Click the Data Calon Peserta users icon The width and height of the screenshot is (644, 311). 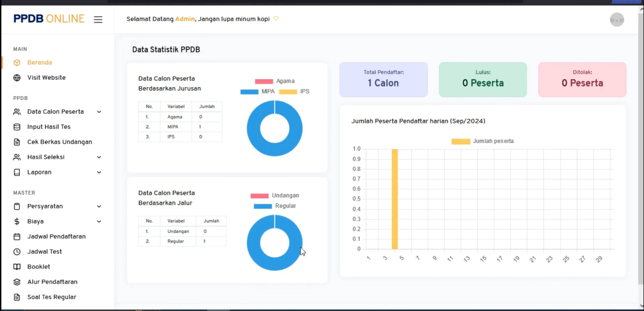click(x=17, y=112)
